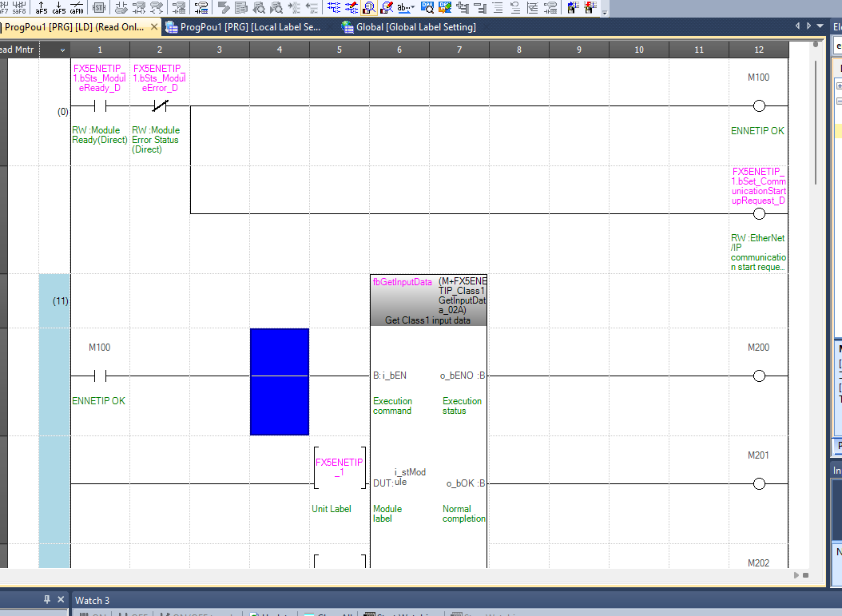Click the DEV device find toolbar icon

427,8
